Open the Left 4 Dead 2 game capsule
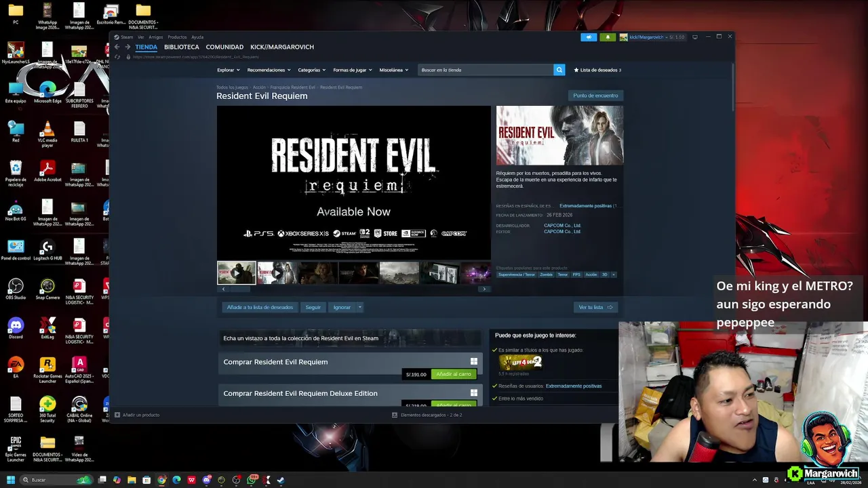 click(x=521, y=363)
